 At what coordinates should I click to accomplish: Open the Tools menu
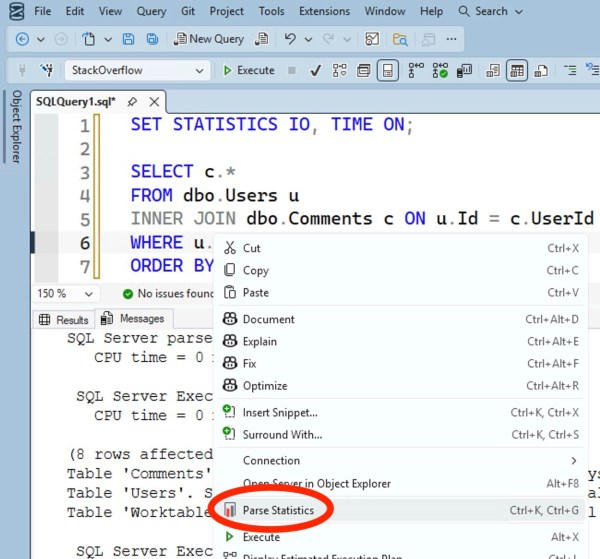point(271,11)
